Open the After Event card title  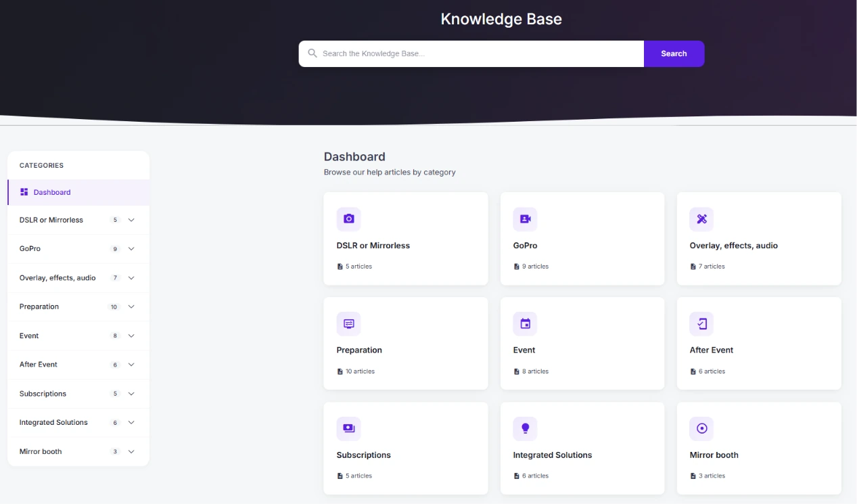pos(712,350)
